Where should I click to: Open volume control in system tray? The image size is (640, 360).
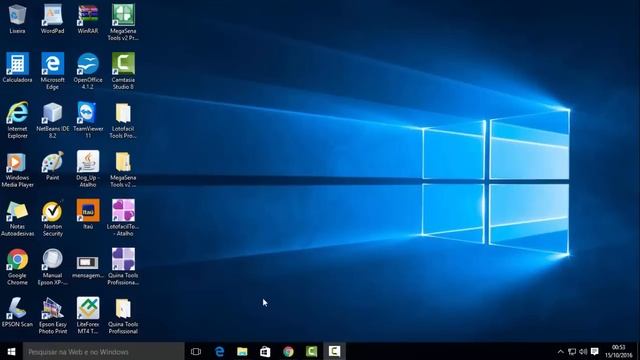(583, 351)
